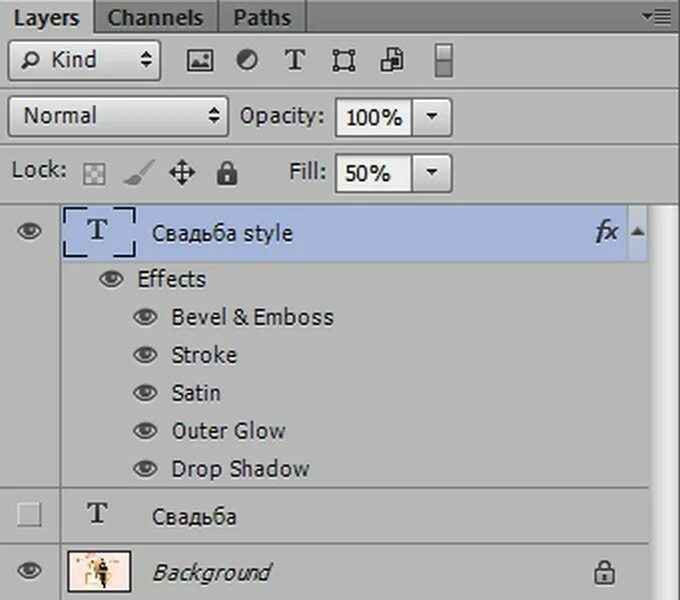Hide the Свадьба style layer
This screenshot has width=680, height=600.
(x=30, y=232)
